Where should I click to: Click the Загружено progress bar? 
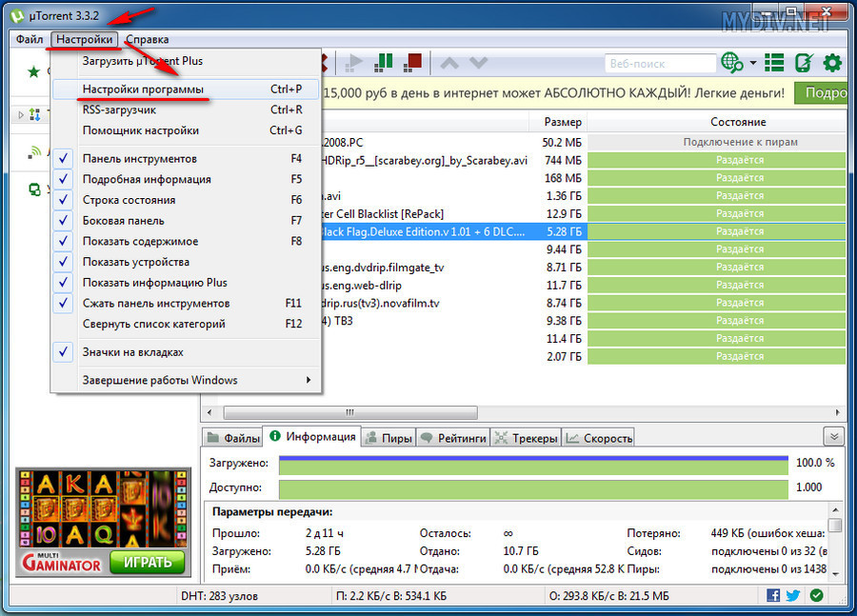pyautogui.click(x=533, y=465)
